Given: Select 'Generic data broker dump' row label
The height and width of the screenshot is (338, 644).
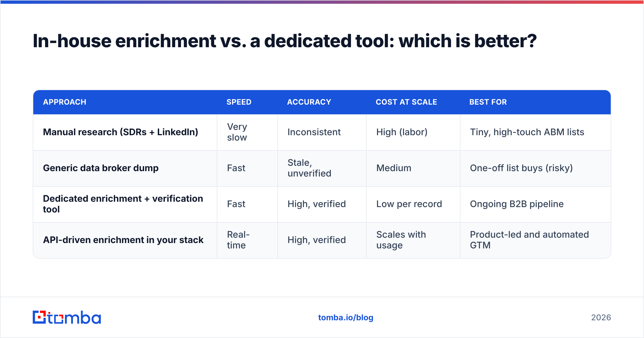Looking at the screenshot, I should point(101,168).
